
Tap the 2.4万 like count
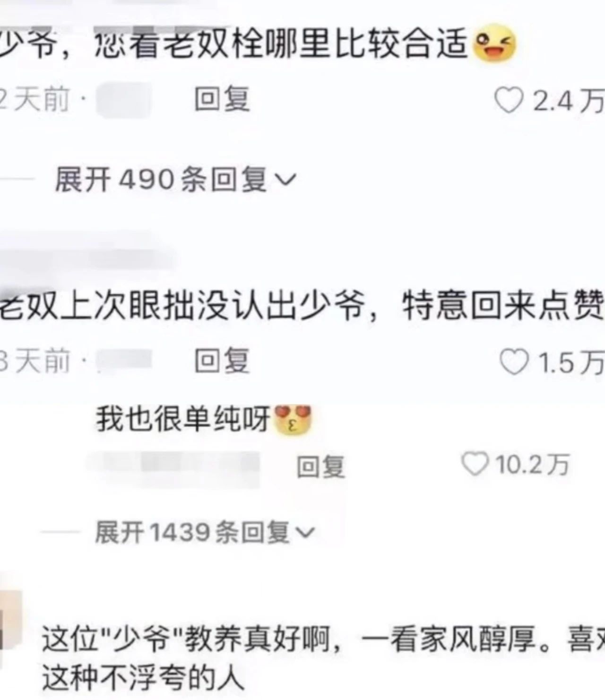(x=569, y=101)
